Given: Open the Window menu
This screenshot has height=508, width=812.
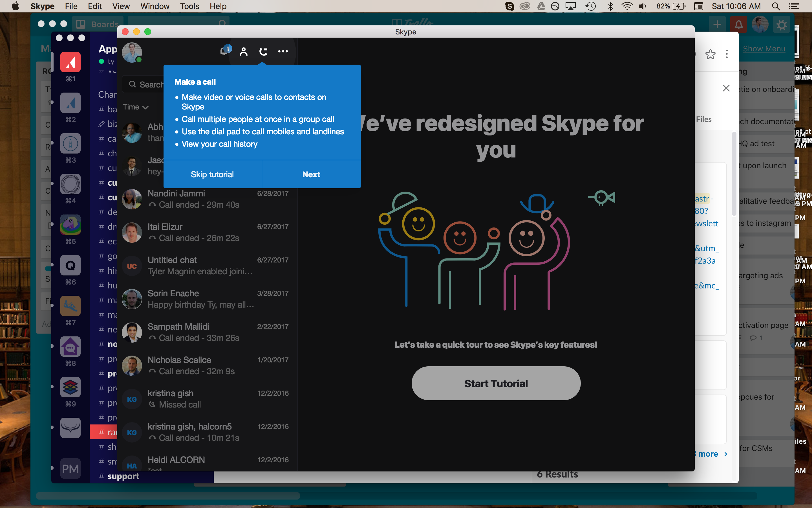Looking at the screenshot, I should tap(155, 6).
